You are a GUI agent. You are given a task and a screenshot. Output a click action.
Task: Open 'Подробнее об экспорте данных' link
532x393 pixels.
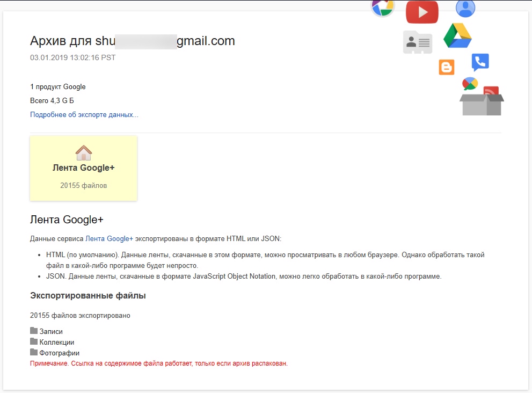(x=84, y=115)
